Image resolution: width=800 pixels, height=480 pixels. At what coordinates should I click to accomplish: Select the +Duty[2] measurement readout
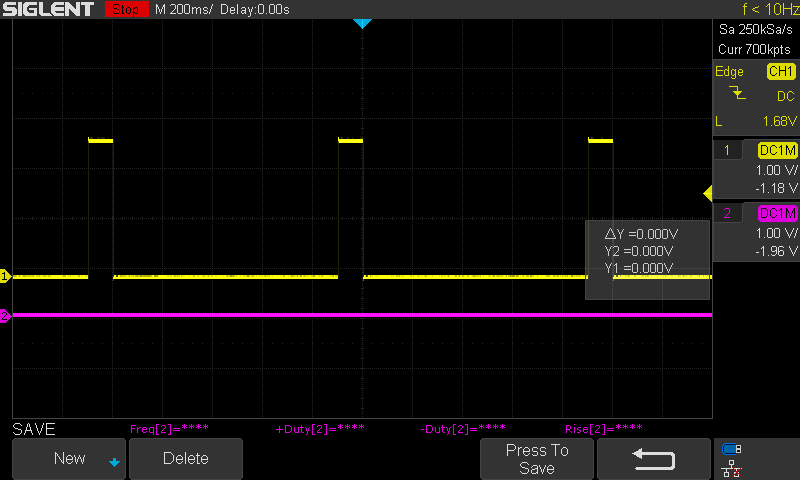(x=320, y=428)
